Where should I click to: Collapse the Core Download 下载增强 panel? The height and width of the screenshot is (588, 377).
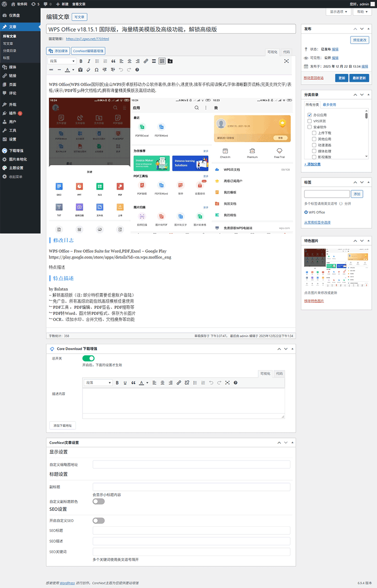pos(292,349)
